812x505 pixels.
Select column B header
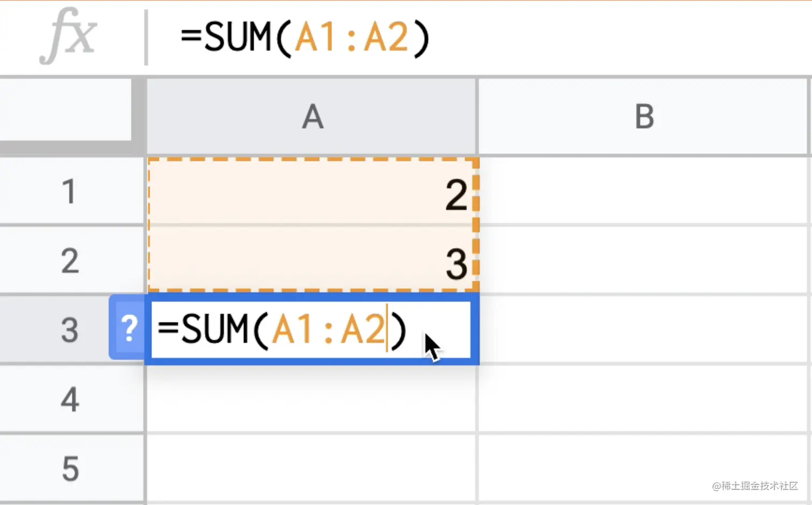coord(644,116)
